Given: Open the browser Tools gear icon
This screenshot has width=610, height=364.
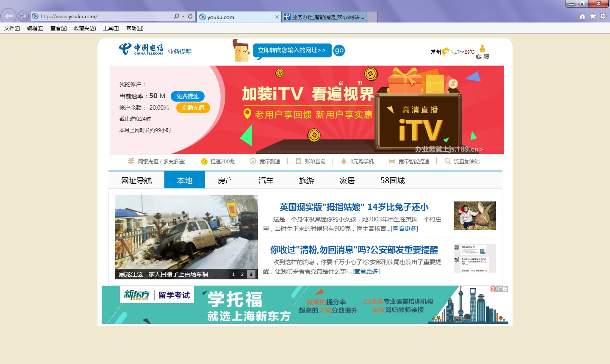Looking at the screenshot, I should (603, 16).
